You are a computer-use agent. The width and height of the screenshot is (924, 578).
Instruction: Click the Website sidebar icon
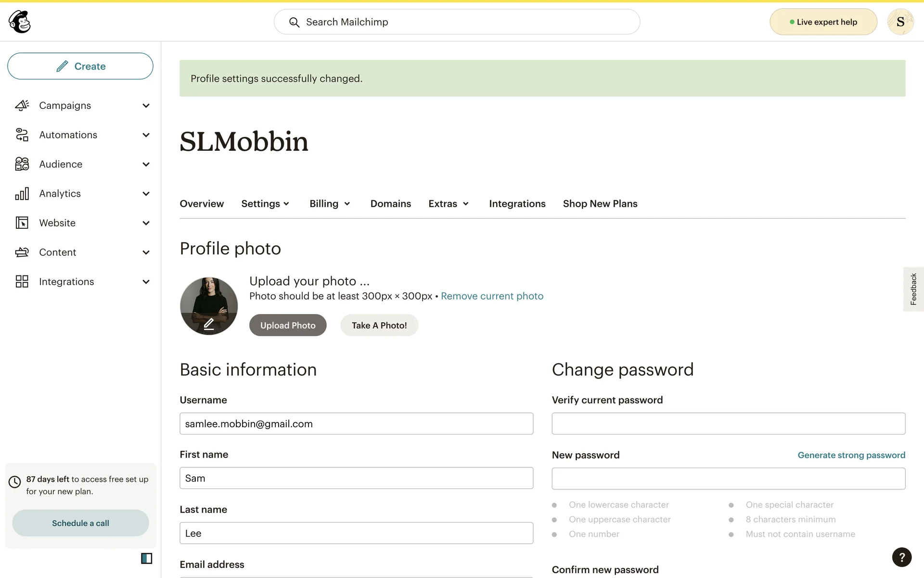point(22,223)
